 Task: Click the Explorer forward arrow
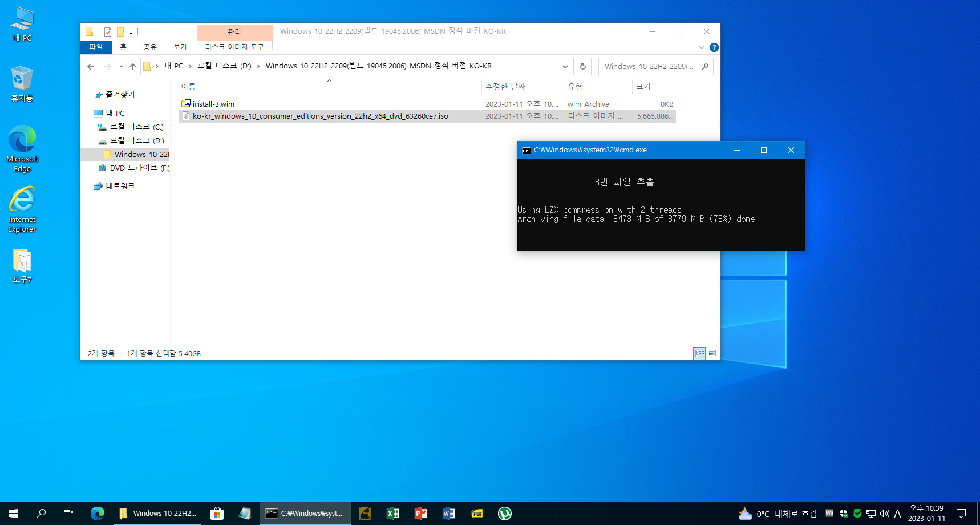tap(107, 67)
